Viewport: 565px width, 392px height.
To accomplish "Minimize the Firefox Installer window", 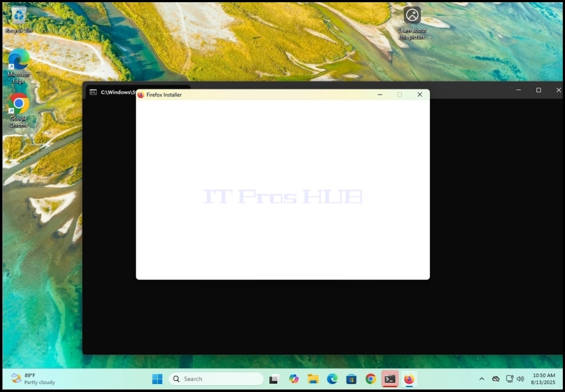I will coord(380,95).
